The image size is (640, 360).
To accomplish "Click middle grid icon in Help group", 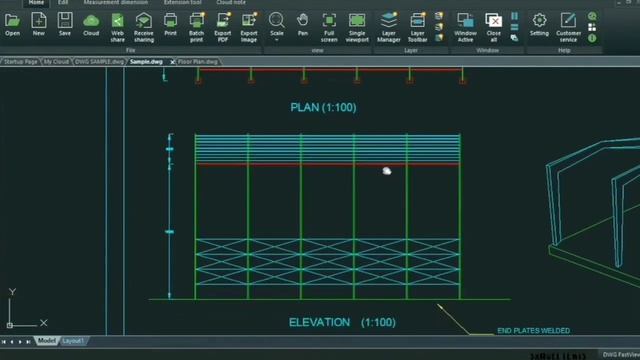I will coord(592,27).
